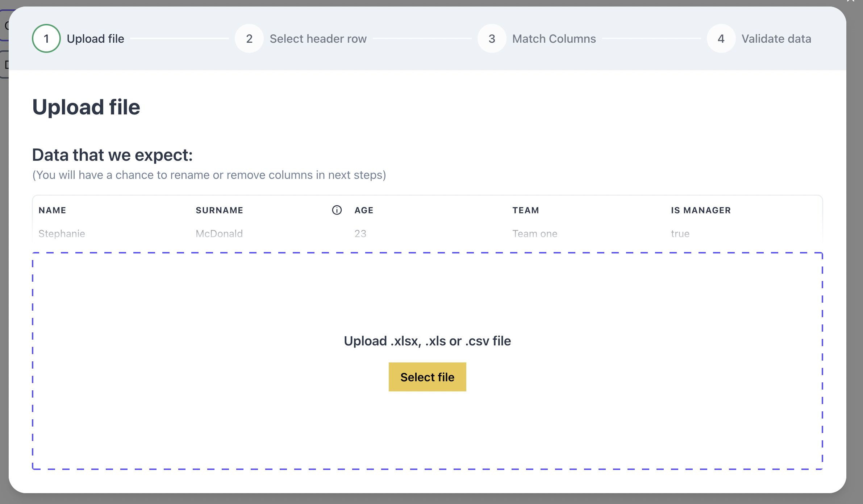
Task: Click the NAME column header
Action: pyautogui.click(x=53, y=210)
